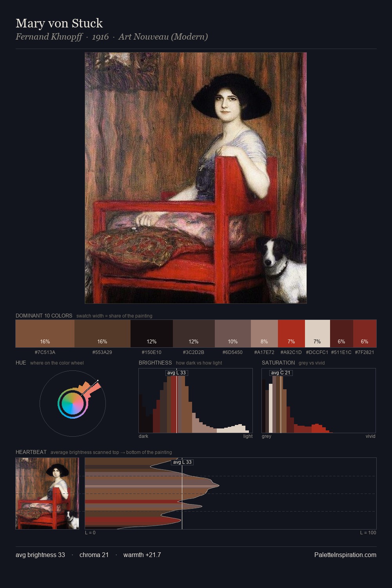Click the heartbeat brightness curve chart
The image size is (392, 588).
pyautogui.click(x=230, y=494)
